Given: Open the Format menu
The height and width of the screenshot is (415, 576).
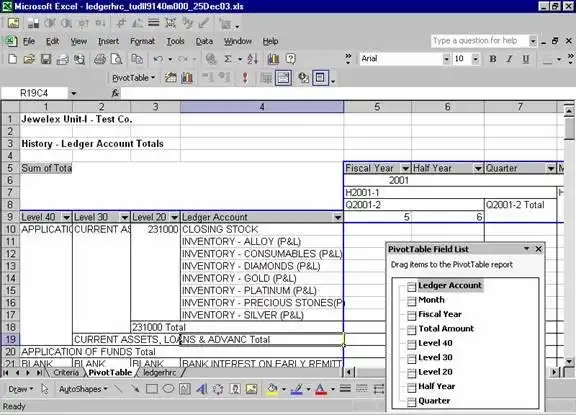Looking at the screenshot, I should [x=143, y=42].
